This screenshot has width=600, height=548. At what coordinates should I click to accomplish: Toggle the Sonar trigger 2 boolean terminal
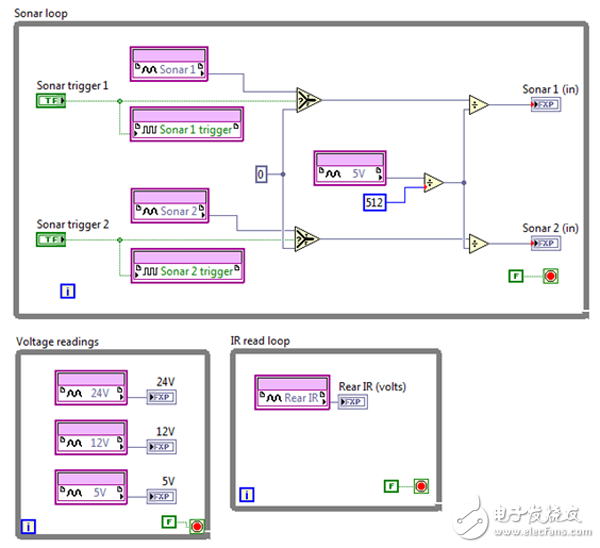coord(50,239)
